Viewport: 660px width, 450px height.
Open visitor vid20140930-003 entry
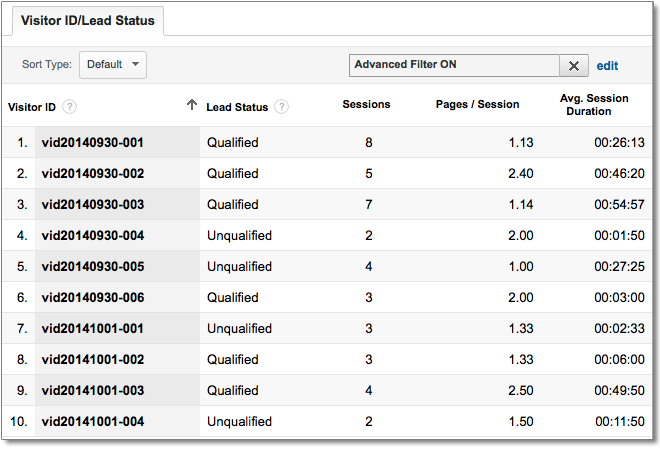pyautogui.click(x=92, y=205)
